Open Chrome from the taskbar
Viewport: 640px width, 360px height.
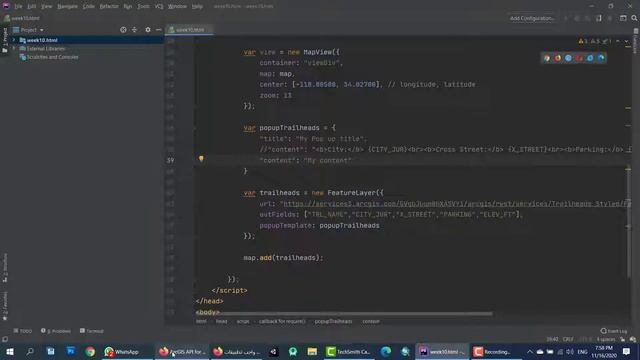[90, 351]
